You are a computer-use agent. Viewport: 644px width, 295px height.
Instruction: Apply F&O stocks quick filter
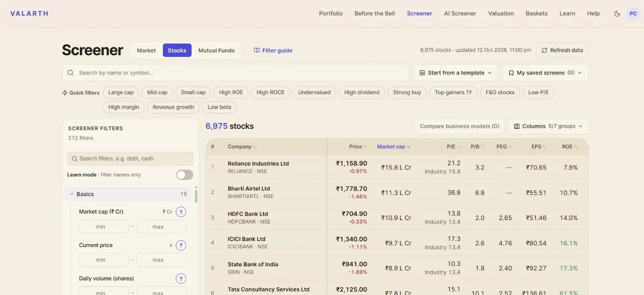click(500, 93)
